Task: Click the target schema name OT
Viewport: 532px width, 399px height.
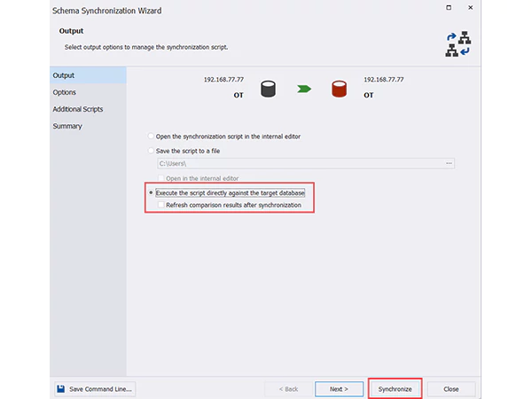Action: click(369, 96)
